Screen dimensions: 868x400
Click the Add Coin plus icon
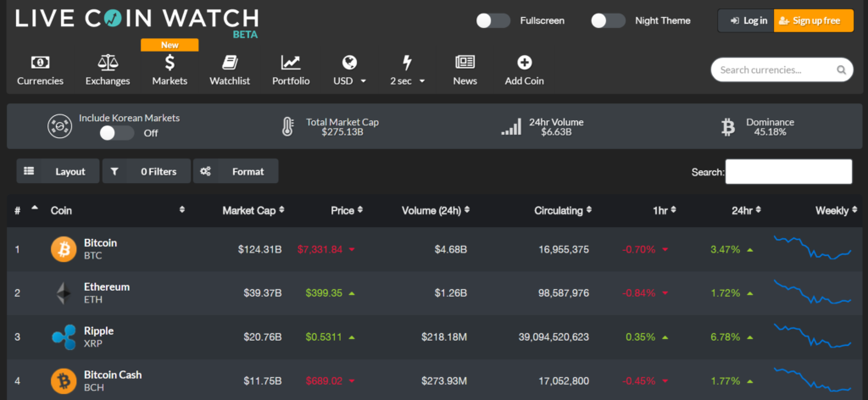click(x=524, y=63)
